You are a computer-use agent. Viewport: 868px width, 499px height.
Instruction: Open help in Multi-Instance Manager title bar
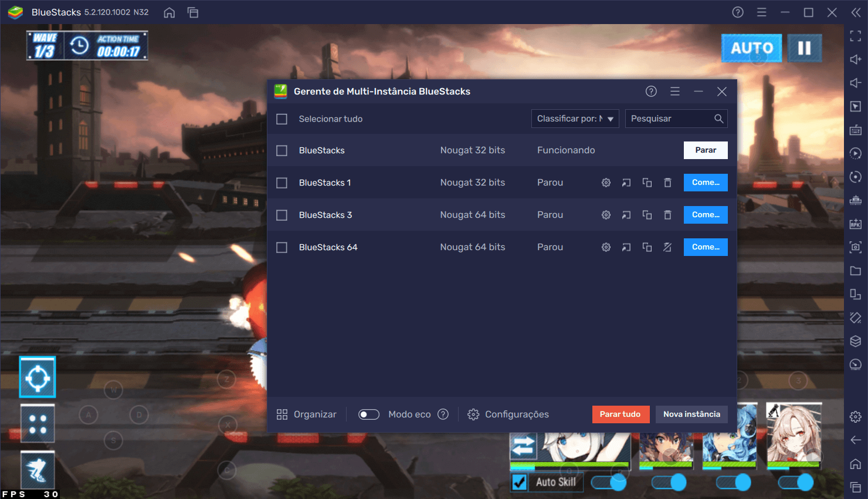click(651, 91)
